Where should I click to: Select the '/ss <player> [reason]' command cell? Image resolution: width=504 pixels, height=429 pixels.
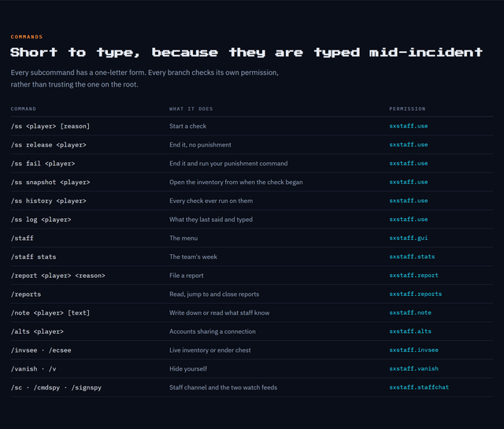click(x=50, y=126)
